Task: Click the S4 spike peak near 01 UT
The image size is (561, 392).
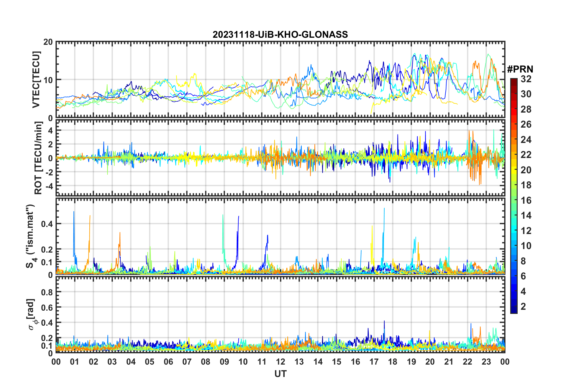Action: pyautogui.click(x=74, y=212)
